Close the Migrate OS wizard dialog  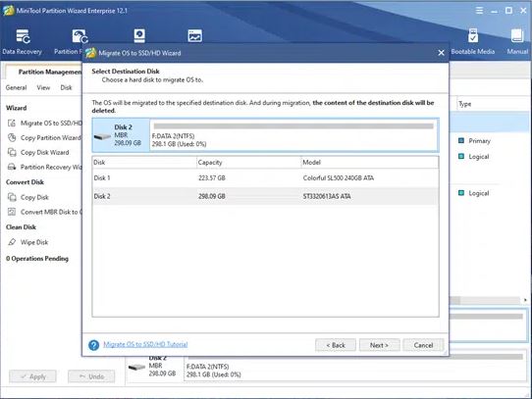[x=441, y=53]
